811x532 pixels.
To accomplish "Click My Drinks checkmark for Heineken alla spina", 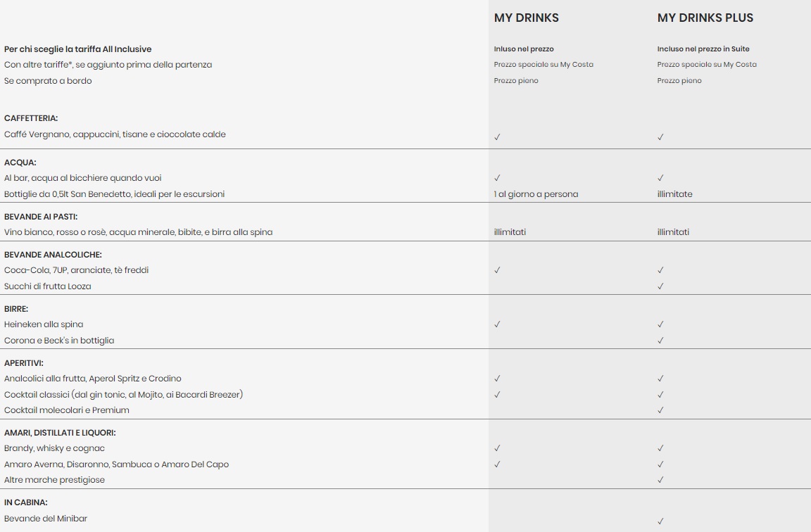I will [x=497, y=324].
